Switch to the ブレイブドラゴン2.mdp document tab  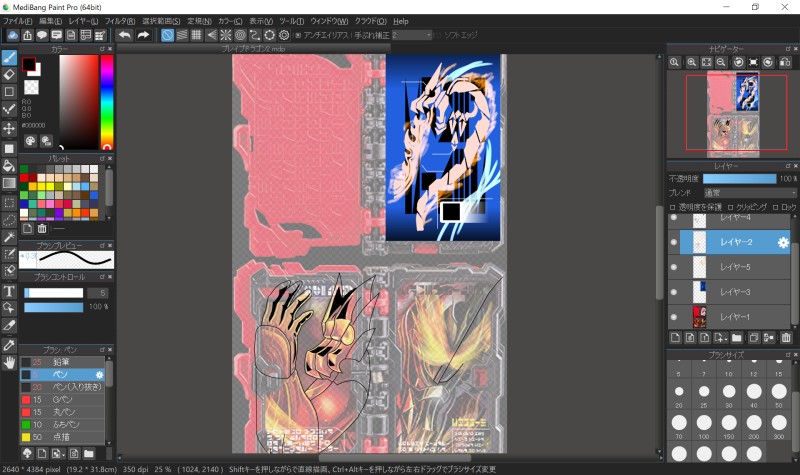tap(254, 48)
